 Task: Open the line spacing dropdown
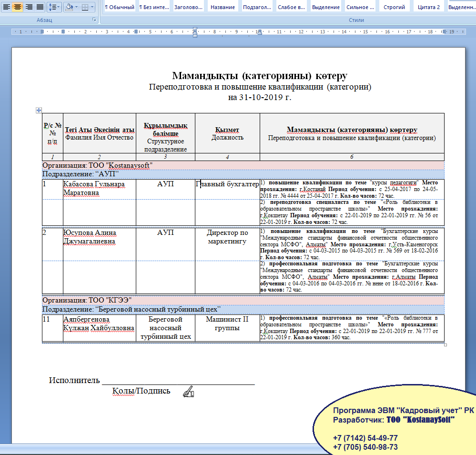54,7
